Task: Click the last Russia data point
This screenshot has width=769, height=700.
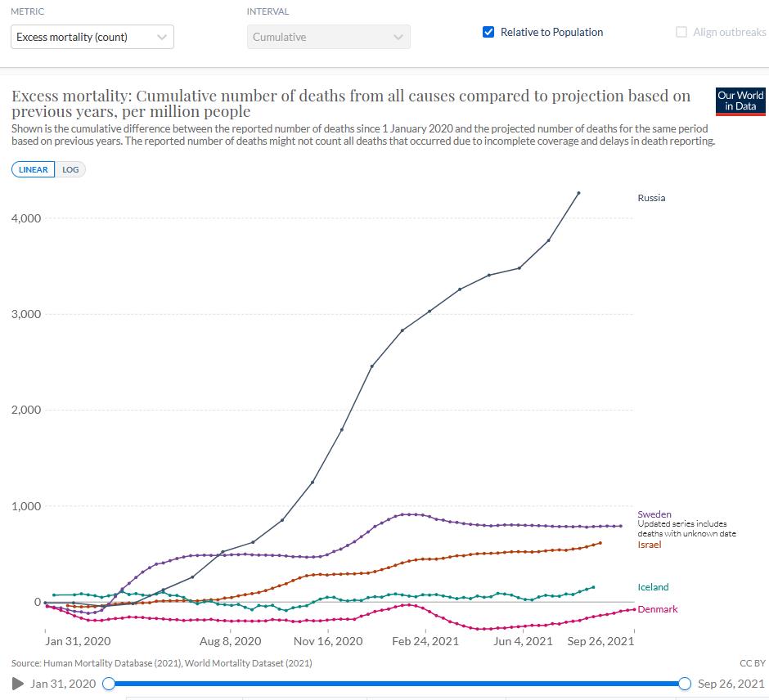Action: coord(578,193)
